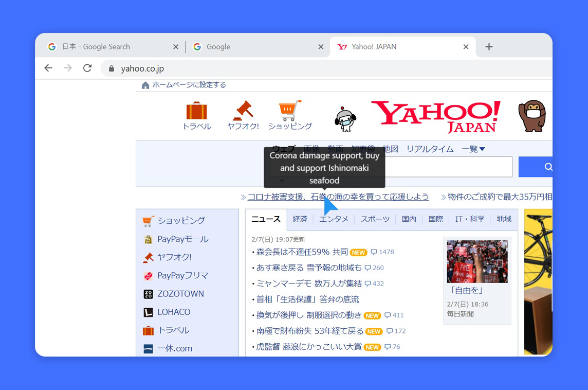This screenshot has height=390, width=588.
Task: Click sidebar ZOZOTOWN icon
Action: (148, 294)
